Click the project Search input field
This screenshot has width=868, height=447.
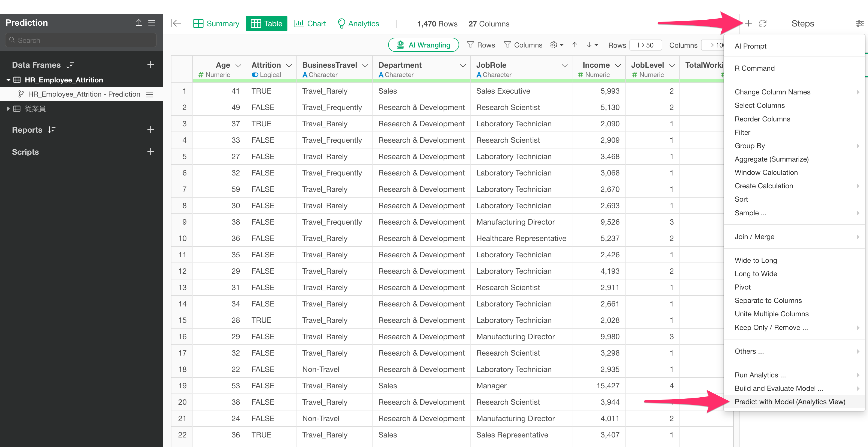coord(81,40)
